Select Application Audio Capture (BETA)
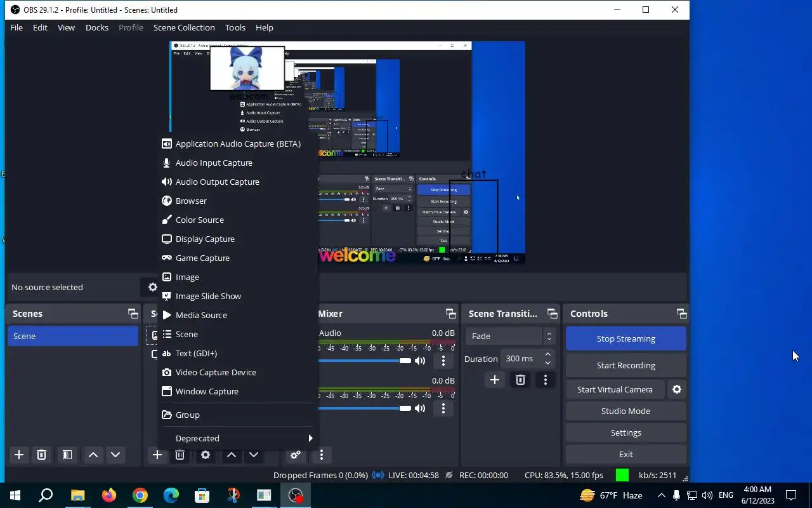 coord(237,144)
